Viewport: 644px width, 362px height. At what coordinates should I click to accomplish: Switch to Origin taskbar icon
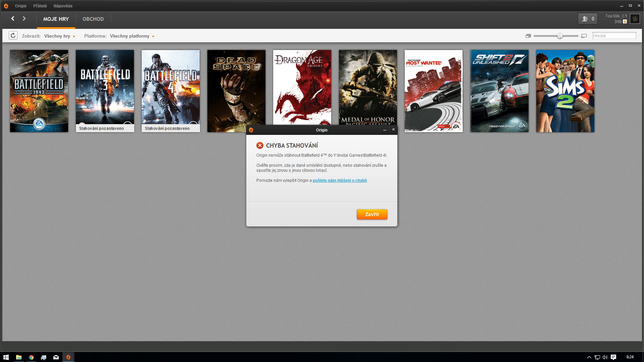[68, 357]
